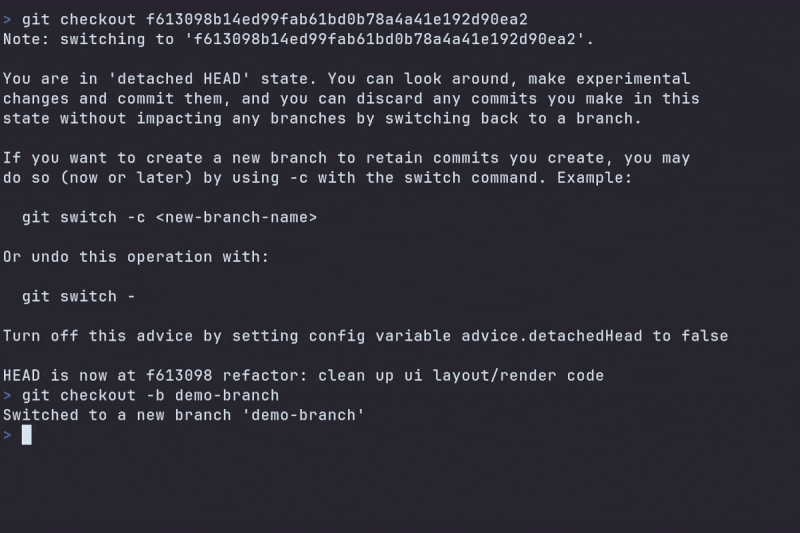This screenshot has width=800, height=533.
Task: Click the short hash f613098 in the HEAD line
Action: coord(179,375)
